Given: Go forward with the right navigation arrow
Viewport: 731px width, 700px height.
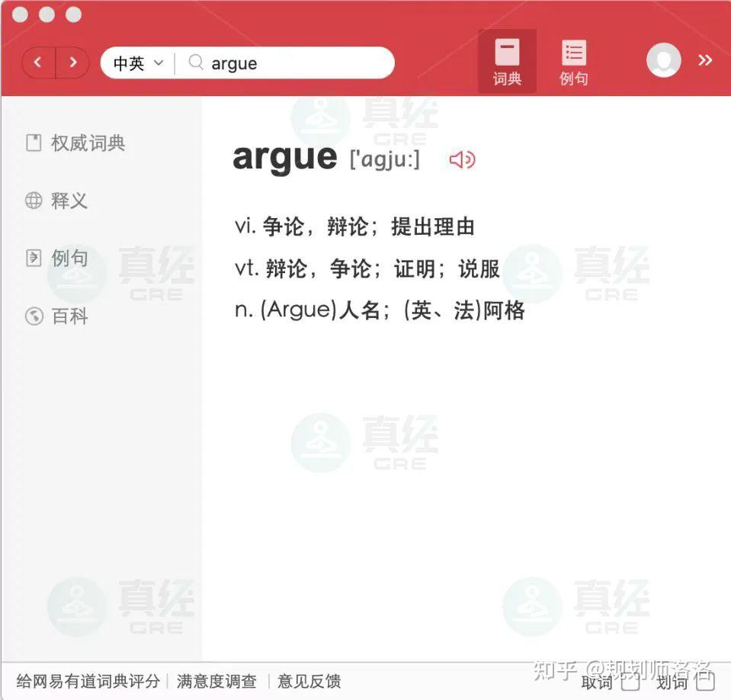Looking at the screenshot, I should coord(73,62).
